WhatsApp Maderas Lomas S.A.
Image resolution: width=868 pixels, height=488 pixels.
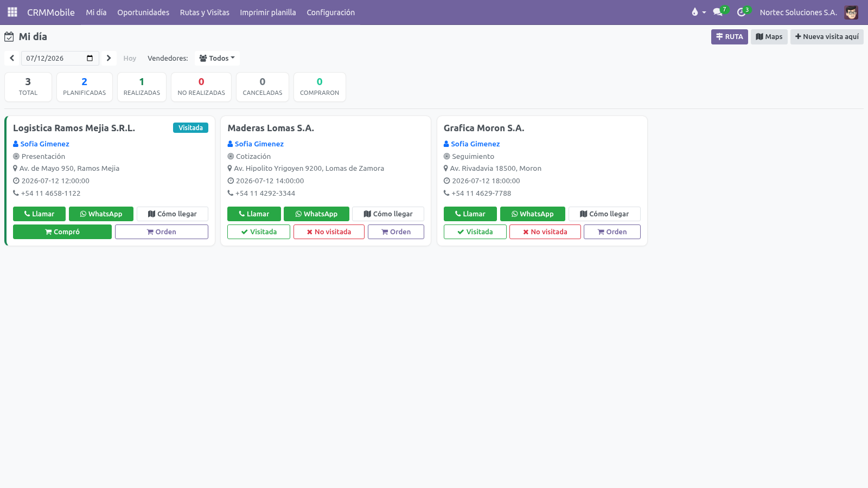[316, 214]
